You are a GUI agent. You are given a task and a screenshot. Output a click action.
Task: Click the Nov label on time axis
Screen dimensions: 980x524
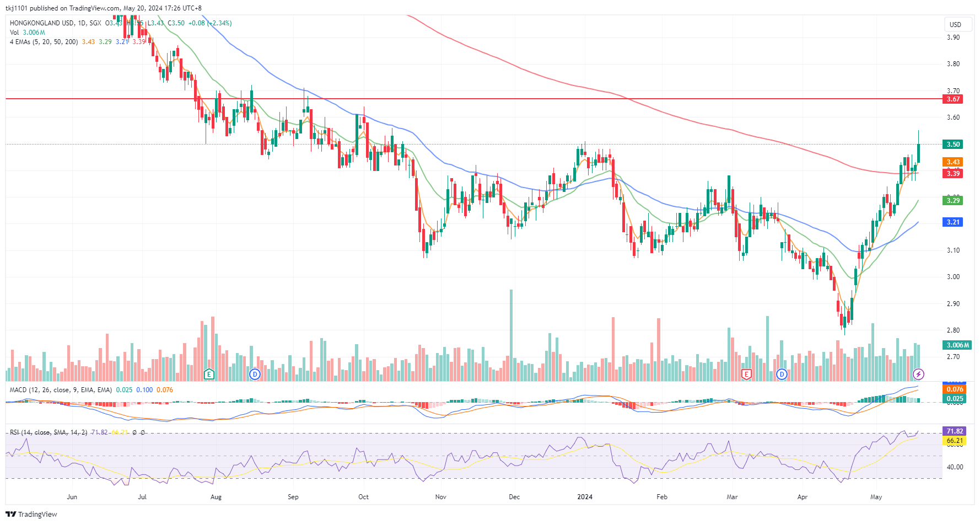441,497
